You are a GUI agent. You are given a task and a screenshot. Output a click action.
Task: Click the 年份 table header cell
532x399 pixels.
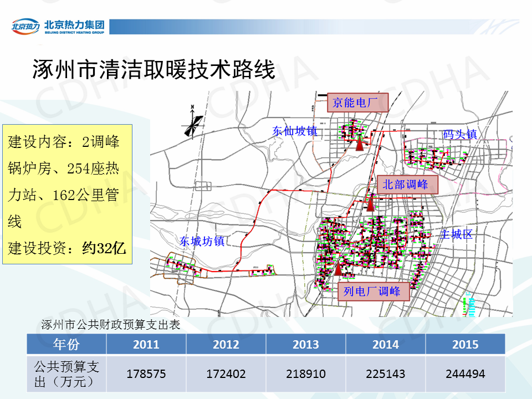[x=66, y=344]
